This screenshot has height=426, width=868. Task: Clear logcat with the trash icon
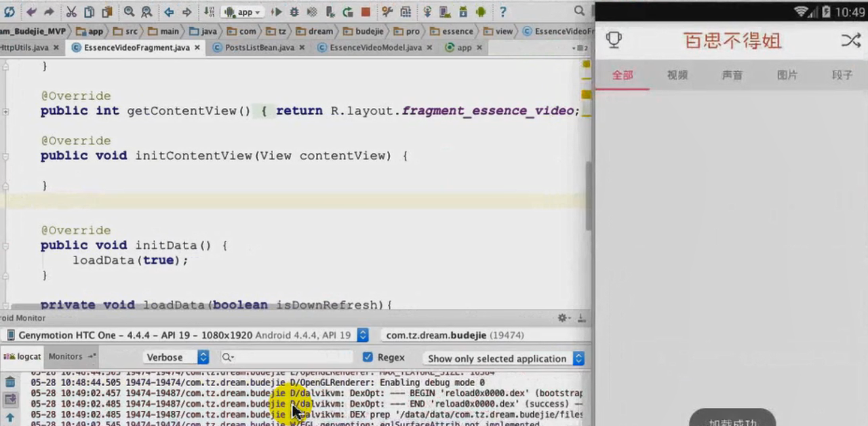tap(10, 382)
